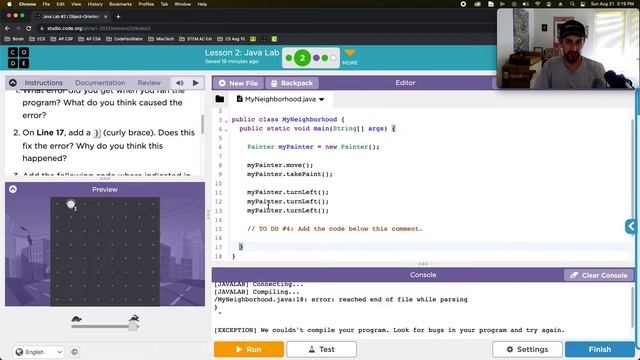Switch to the Documentation tab
The image size is (640, 360).
tap(100, 83)
